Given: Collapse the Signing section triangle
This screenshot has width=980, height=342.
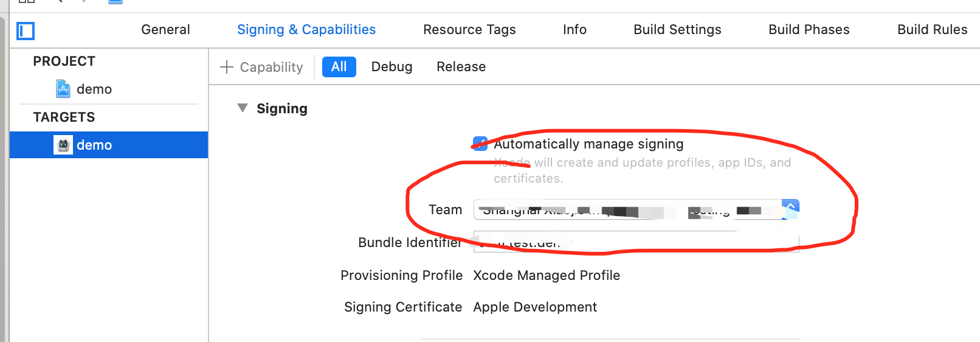Looking at the screenshot, I should 243,108.
